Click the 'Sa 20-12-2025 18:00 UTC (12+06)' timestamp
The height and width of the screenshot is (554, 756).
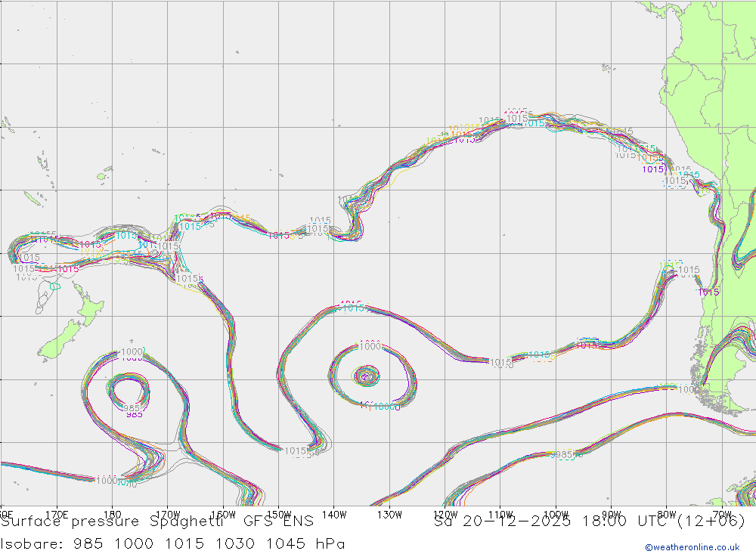[x=590, y=522]
